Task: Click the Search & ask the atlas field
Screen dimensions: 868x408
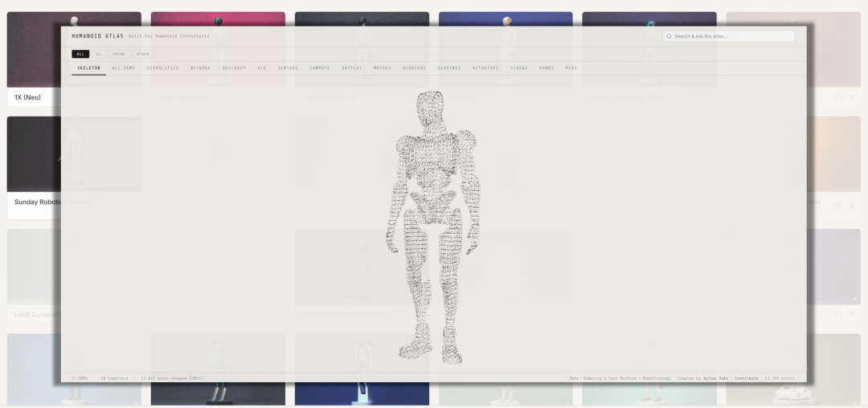Action: (x=731, y=36)
